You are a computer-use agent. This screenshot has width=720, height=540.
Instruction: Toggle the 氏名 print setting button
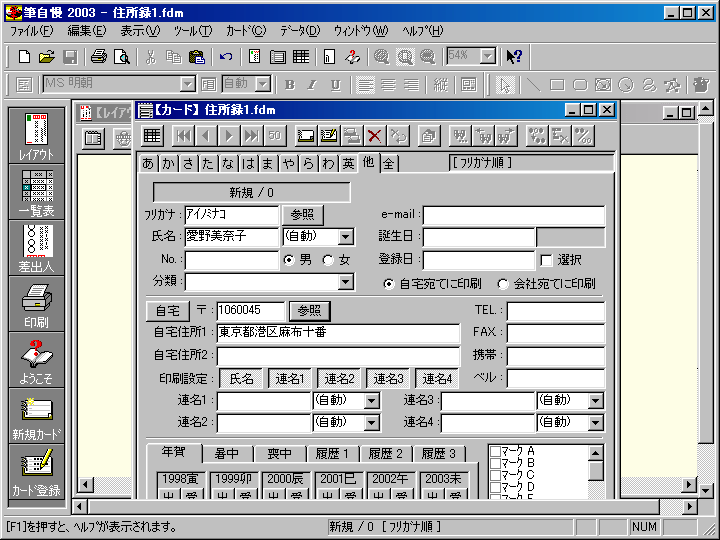click(241, 379)
